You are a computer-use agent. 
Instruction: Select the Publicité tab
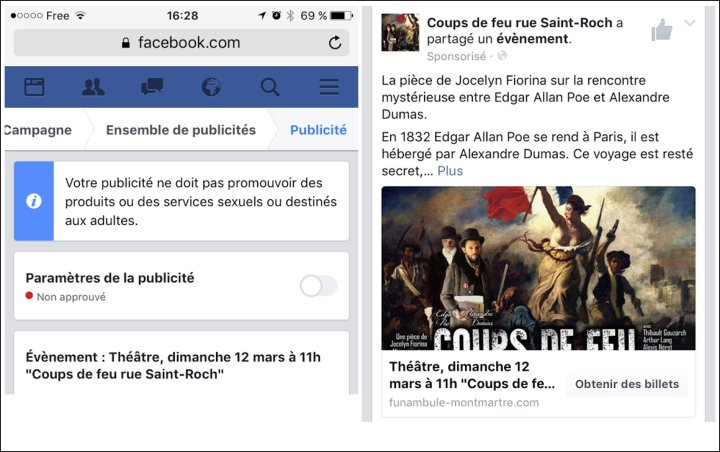318,130
